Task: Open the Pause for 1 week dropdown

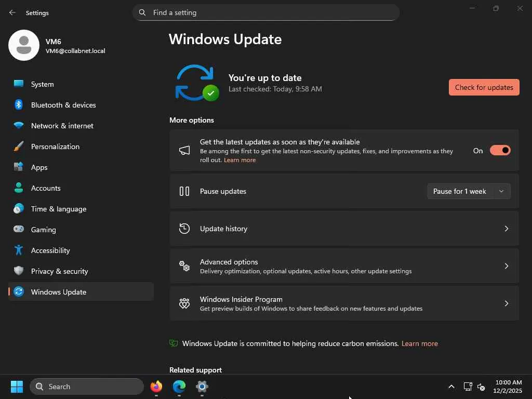Action: pos(469,191)
